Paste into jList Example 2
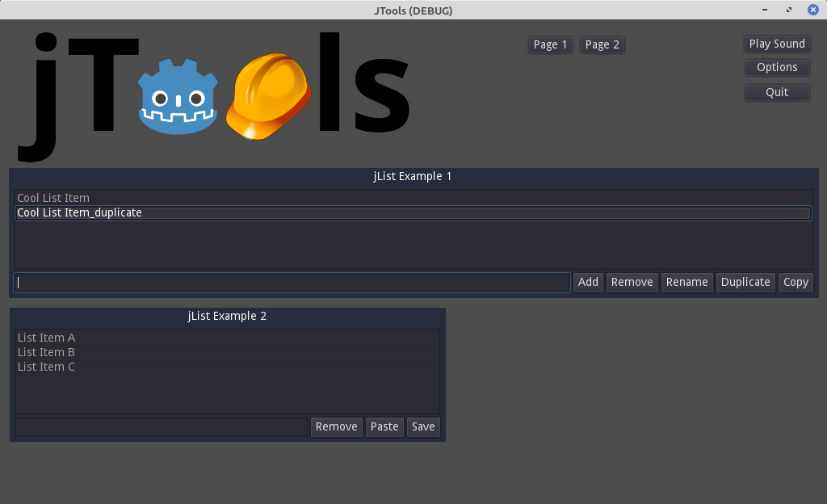The height and width of the screenshot is (504, 827). coord(384,427)
